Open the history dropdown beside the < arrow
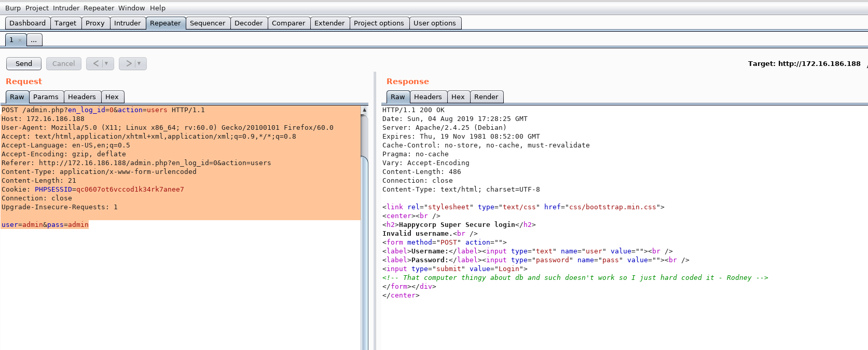This screenshot has width=868, height=350. [x=107, y=63]
